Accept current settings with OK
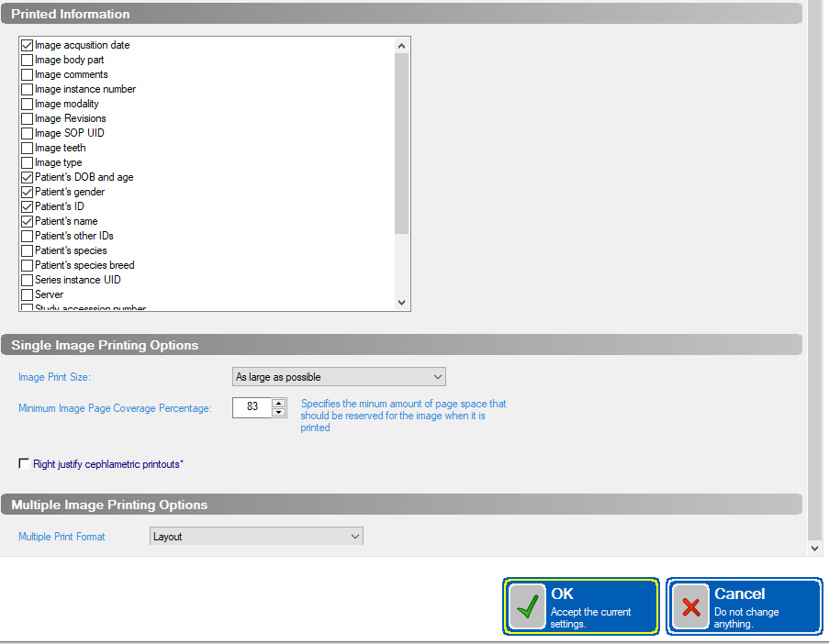Viewport: 829px width, 644px height. [x=581, y=606]
